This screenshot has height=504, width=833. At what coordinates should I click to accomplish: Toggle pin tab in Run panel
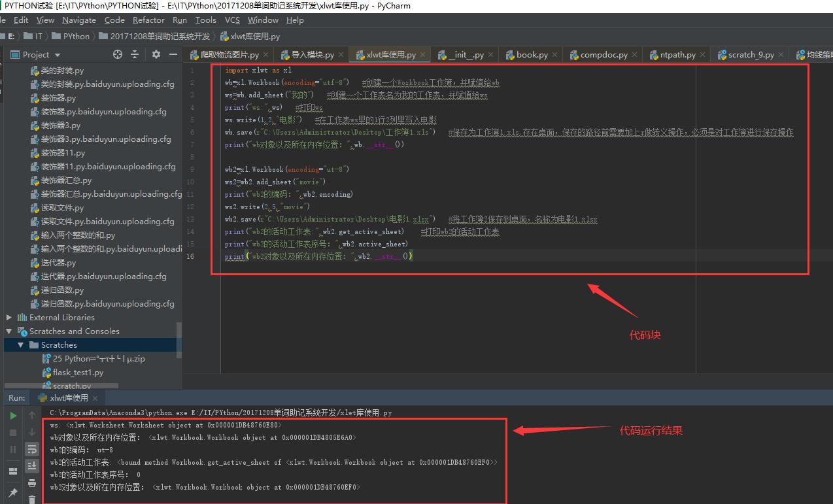(13, 492)
